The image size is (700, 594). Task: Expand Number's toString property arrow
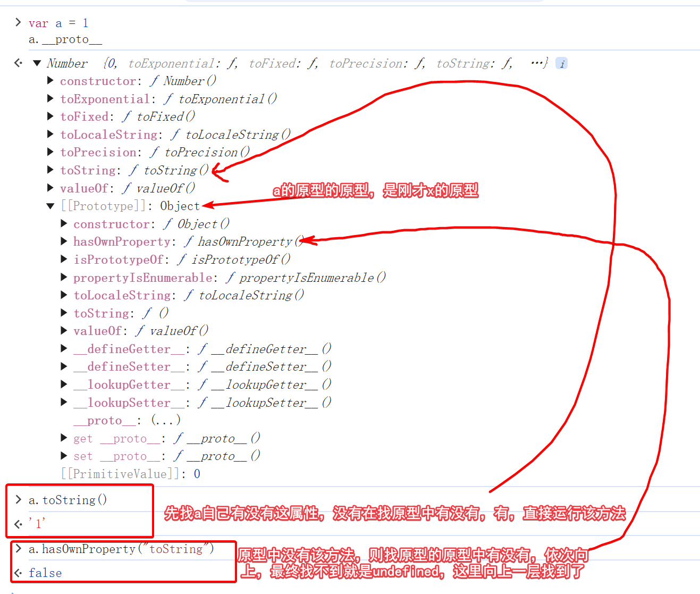point(50,170)
